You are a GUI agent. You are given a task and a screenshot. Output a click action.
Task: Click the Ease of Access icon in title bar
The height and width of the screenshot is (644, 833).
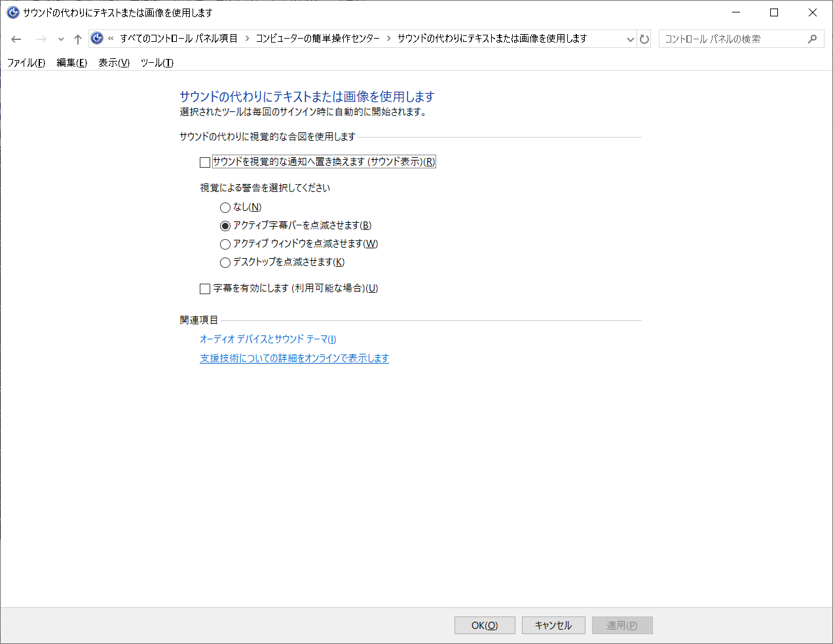12,12
